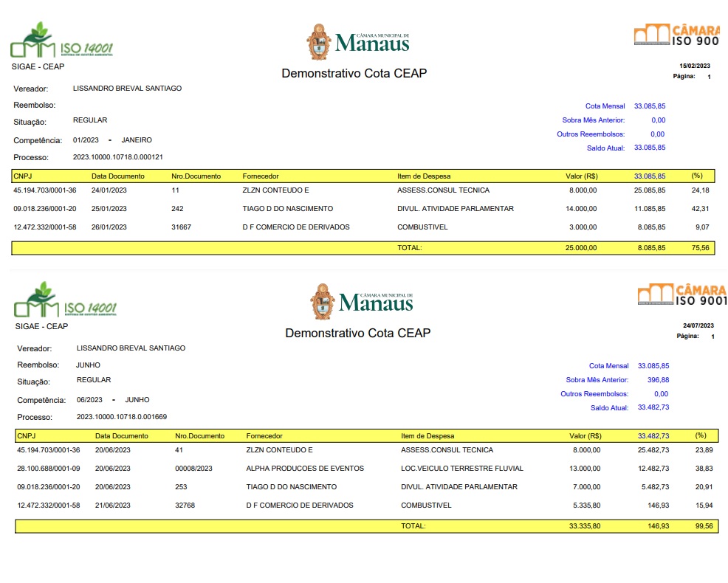
Task: Click the month name JANEIRO
Action: click(137, 140)
